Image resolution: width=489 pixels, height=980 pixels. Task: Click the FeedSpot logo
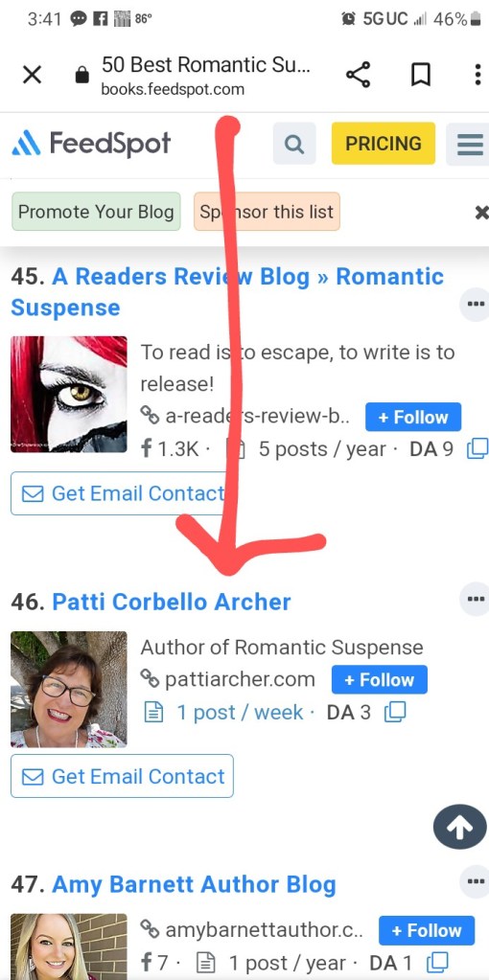pos(91,144)
